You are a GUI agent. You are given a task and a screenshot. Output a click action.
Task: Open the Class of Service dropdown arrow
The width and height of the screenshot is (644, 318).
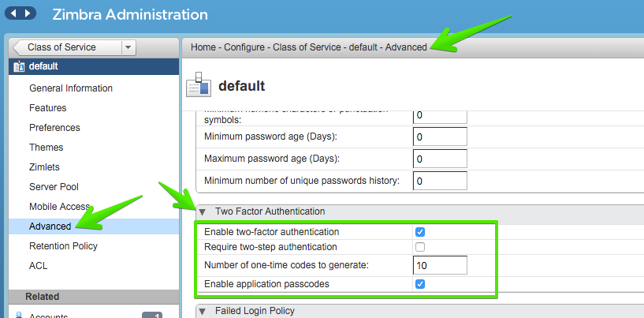tap(128, 47)
